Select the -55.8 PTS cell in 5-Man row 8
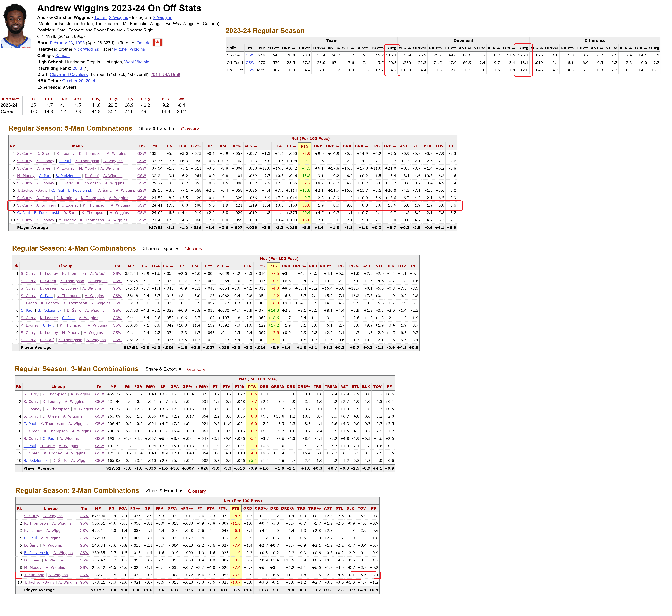 305,205
